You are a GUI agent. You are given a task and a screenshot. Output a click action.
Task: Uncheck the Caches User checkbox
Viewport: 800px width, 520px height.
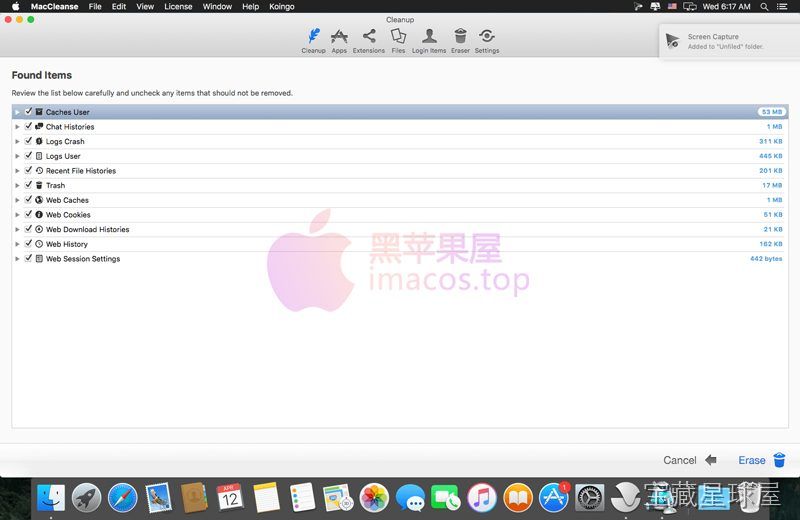pyautogui.click(x=29, y=111)
